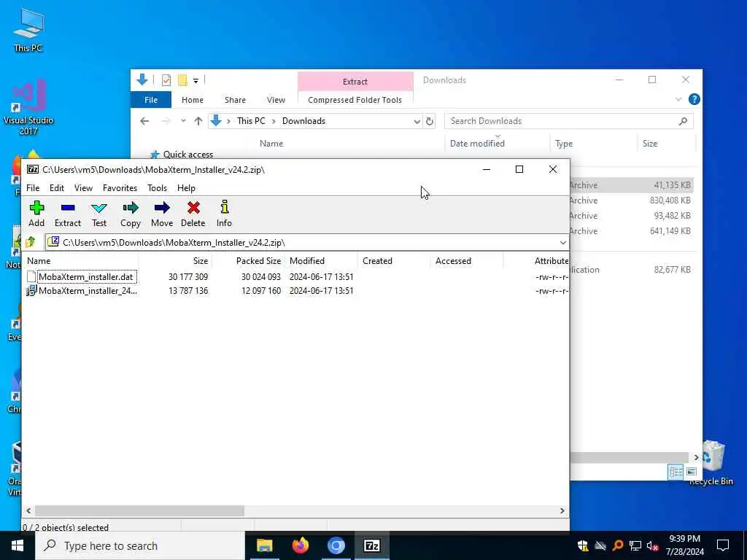Image resolution: width=747 pixels, height=560 pixels.
Task: Select Visual Studio 2017 desktop shortcut
Action: click(x=28, y=107)
